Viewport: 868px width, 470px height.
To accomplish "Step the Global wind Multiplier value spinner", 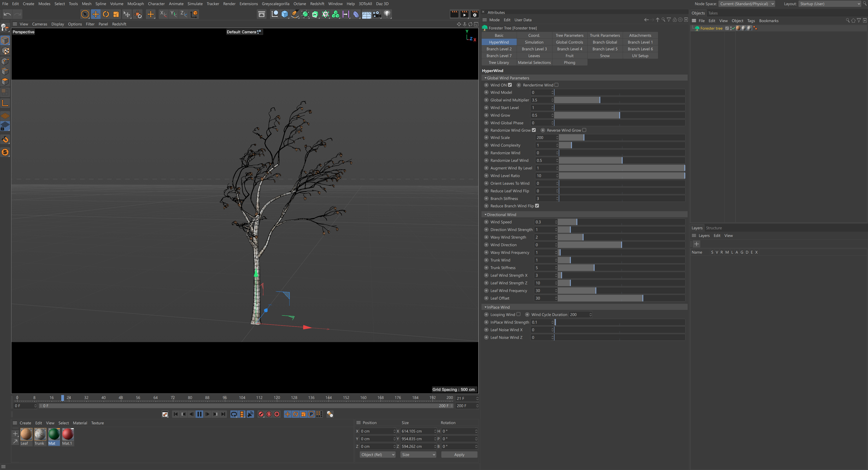I will 552,100.
